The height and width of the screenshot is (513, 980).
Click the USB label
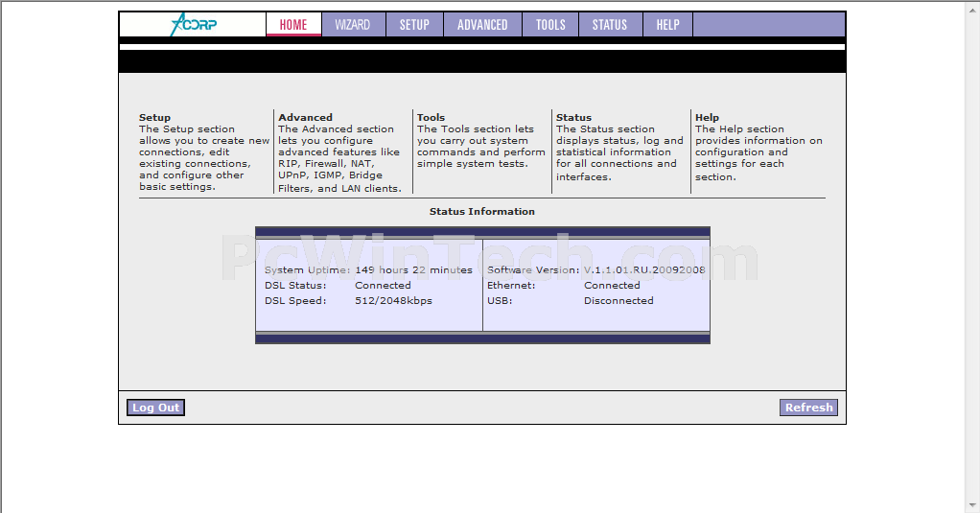pyautogui.click(x=500, y=300)
